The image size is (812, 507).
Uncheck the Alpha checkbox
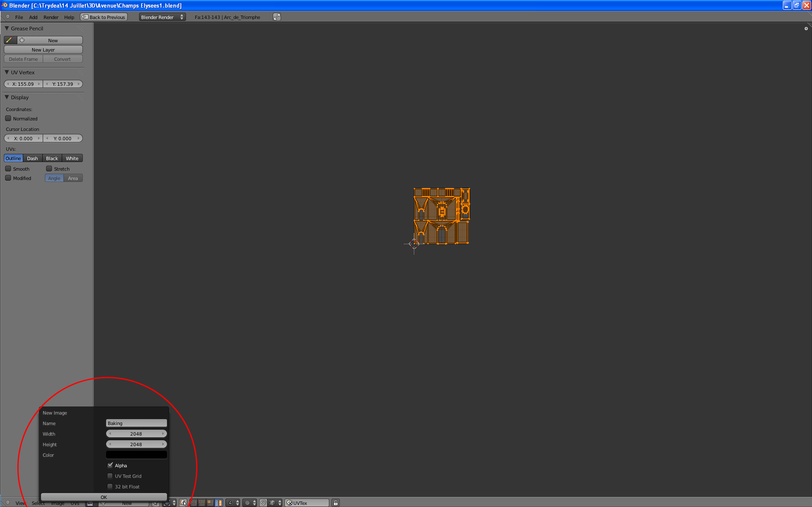click(110, 465)
